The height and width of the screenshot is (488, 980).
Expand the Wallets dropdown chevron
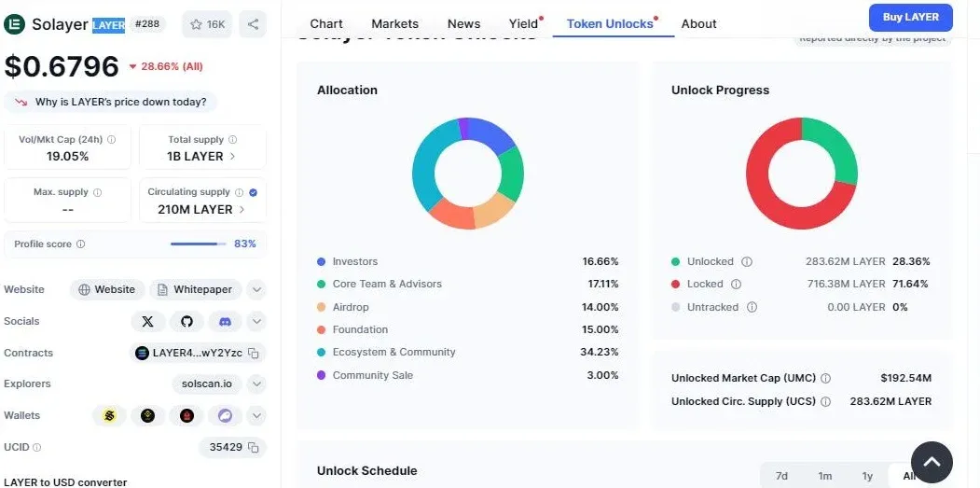tap(256, 415)
